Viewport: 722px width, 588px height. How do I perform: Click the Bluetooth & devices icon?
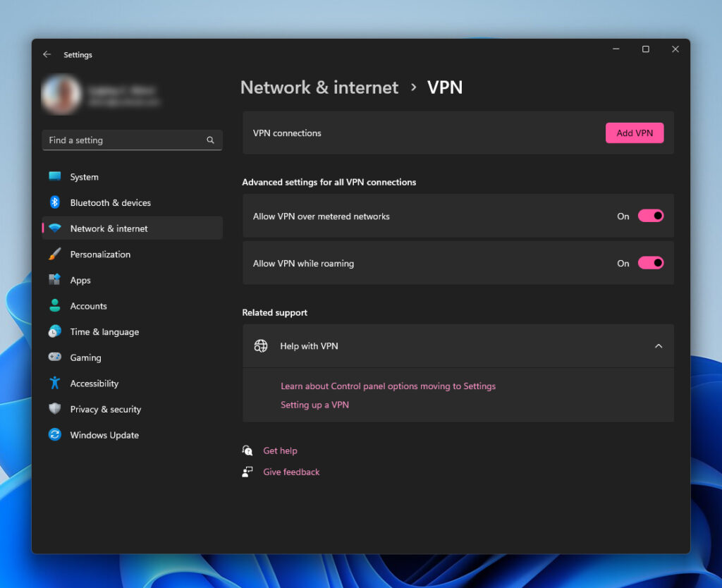coord(55,202)
